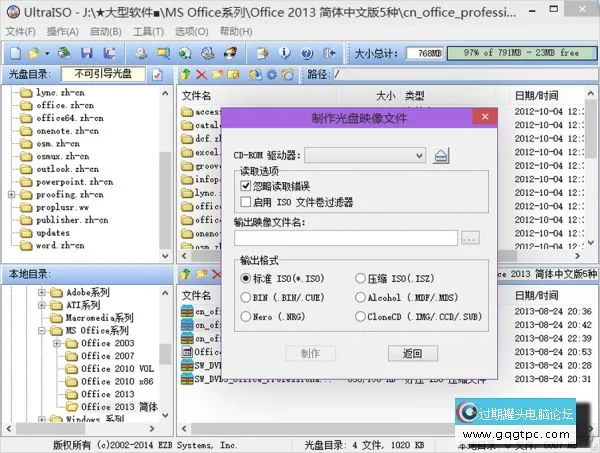
Task: Click the browse … button for output file
Action: (470, 238)
